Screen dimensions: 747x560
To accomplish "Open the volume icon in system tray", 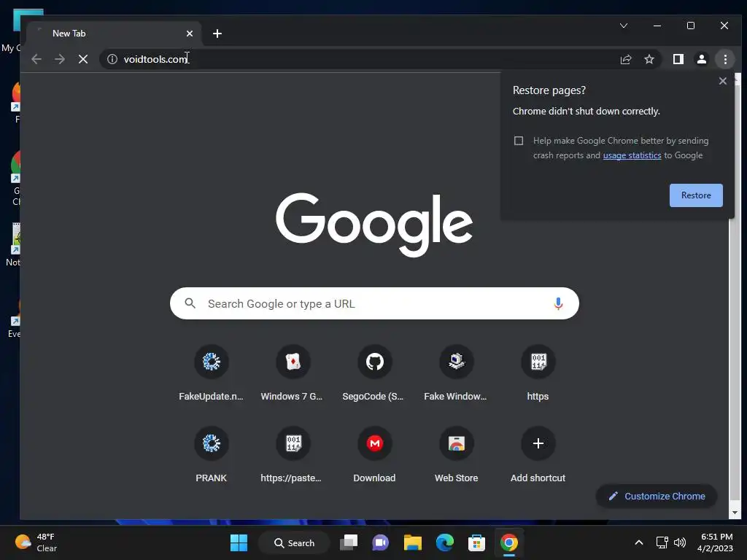I will (680, 542).
